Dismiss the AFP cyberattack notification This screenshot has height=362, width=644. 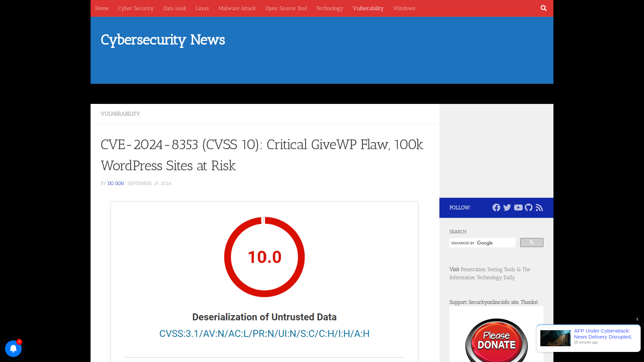click(x=637, y=319)
